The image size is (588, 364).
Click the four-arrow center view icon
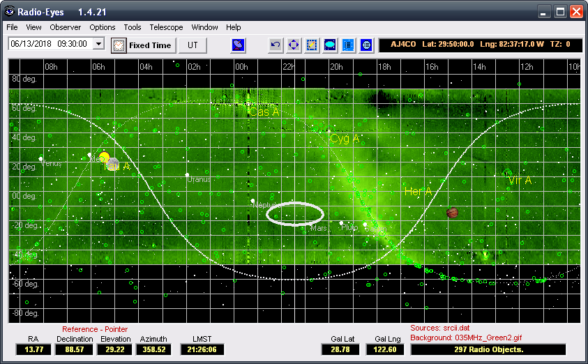[x=294, y=45]
